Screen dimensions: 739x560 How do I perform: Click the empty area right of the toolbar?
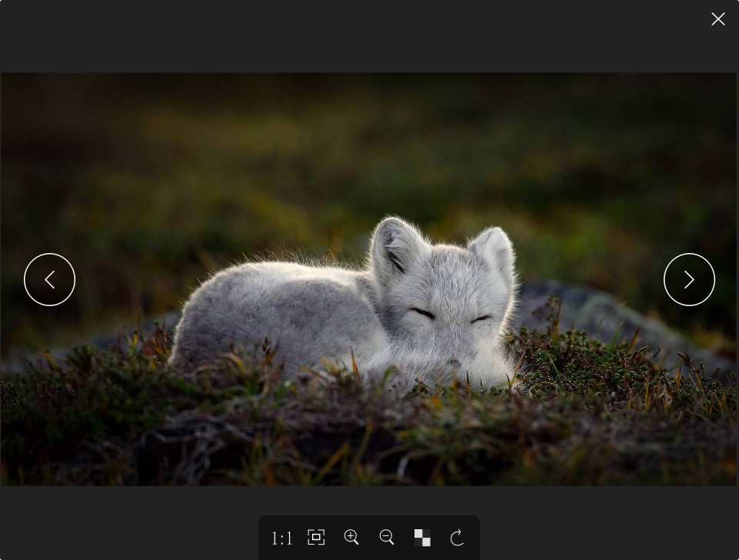[x=608, y=531]
